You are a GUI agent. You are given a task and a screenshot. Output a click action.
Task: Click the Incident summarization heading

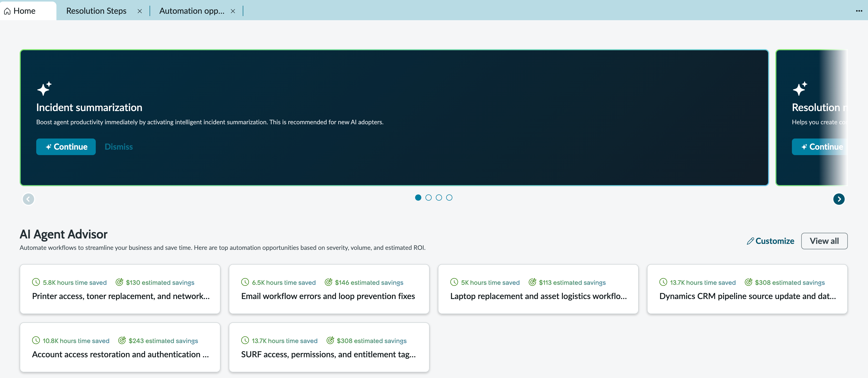89,107
